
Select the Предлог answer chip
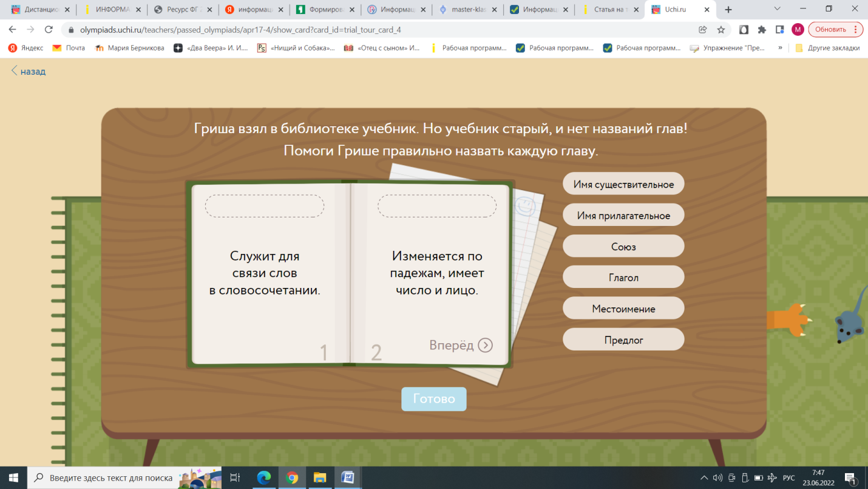(623, 340)
